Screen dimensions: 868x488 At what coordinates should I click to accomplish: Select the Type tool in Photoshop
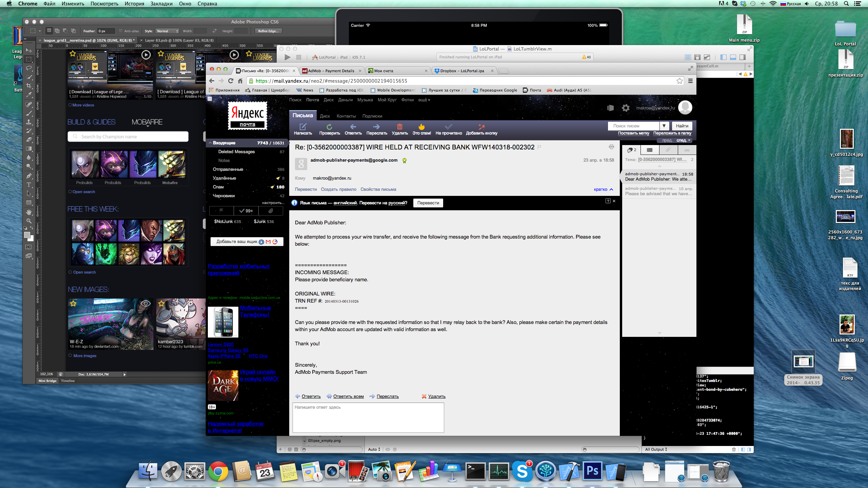coord(29,185)
